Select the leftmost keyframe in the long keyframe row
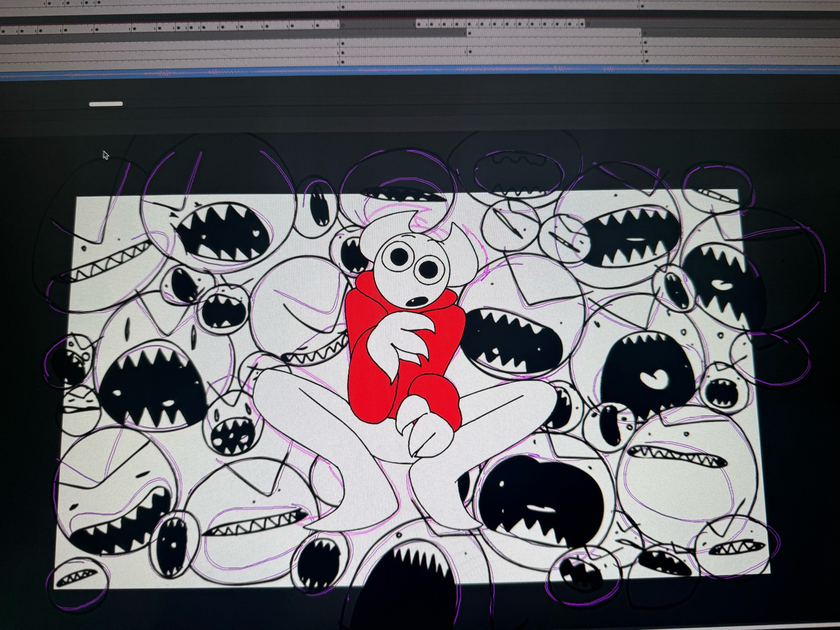 (x=2, y=31)
